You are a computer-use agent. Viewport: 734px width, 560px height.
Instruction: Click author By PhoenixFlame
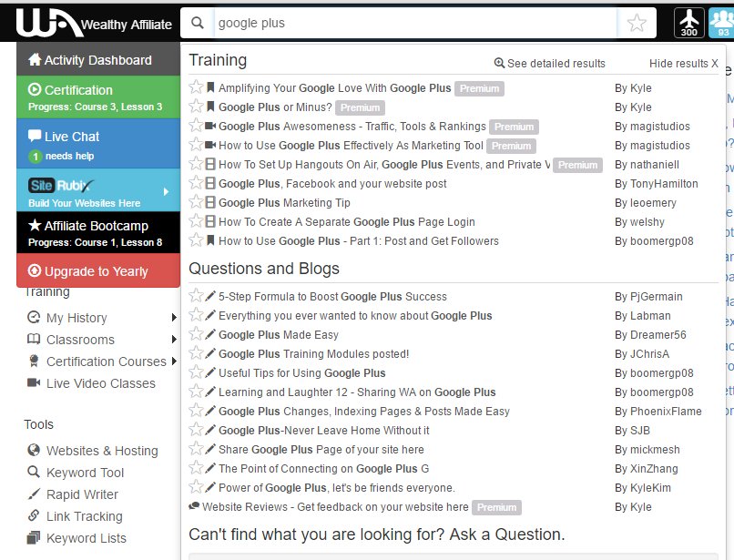pyautogui.click(x=658, y=411)
